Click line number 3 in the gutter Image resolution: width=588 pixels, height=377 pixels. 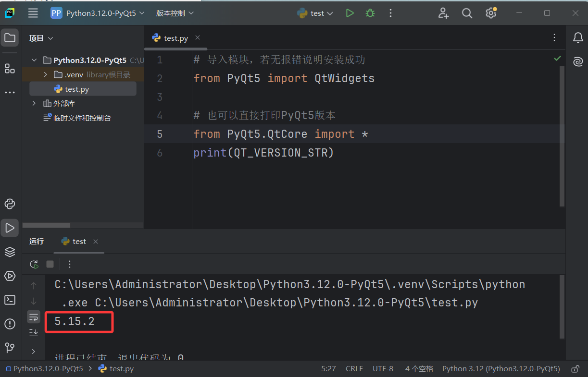click(160, 97)
